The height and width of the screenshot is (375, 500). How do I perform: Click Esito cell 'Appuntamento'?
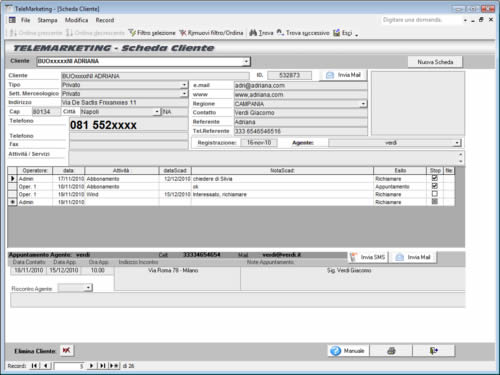pos(400,187)
